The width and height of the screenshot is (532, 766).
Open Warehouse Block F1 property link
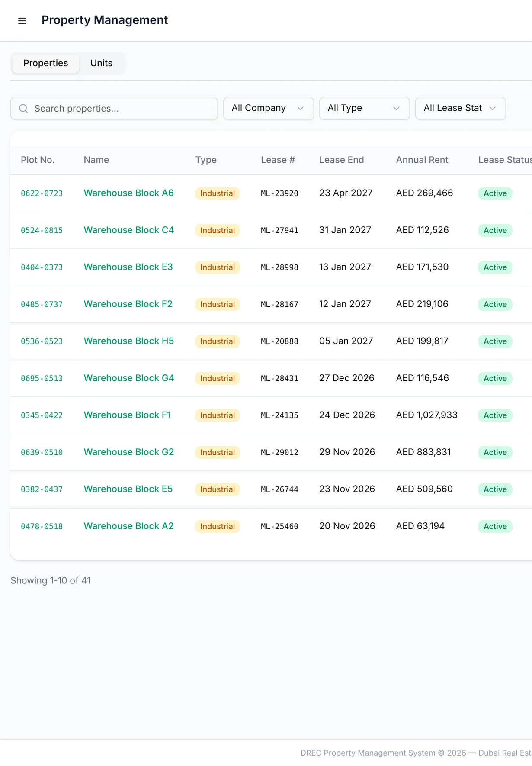(127, 415)
